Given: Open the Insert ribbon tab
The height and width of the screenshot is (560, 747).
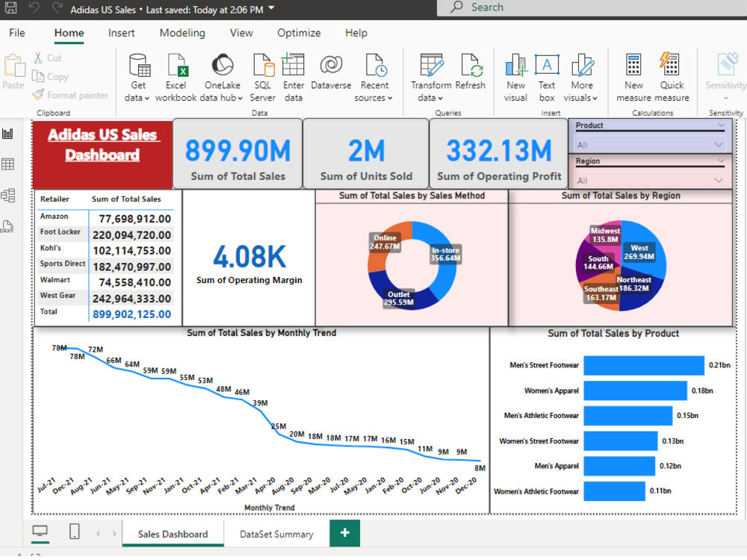Looking at the screenshot, I should tap(121, 33).
